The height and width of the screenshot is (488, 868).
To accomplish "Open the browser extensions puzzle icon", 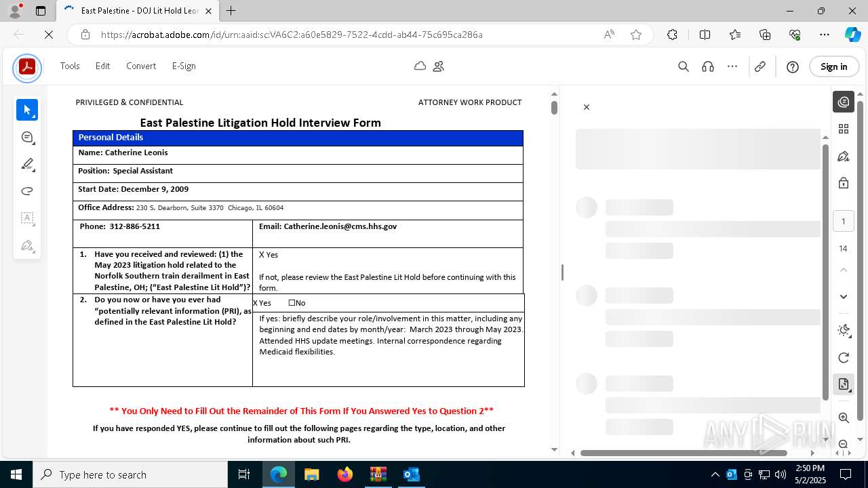I will 672,35.
